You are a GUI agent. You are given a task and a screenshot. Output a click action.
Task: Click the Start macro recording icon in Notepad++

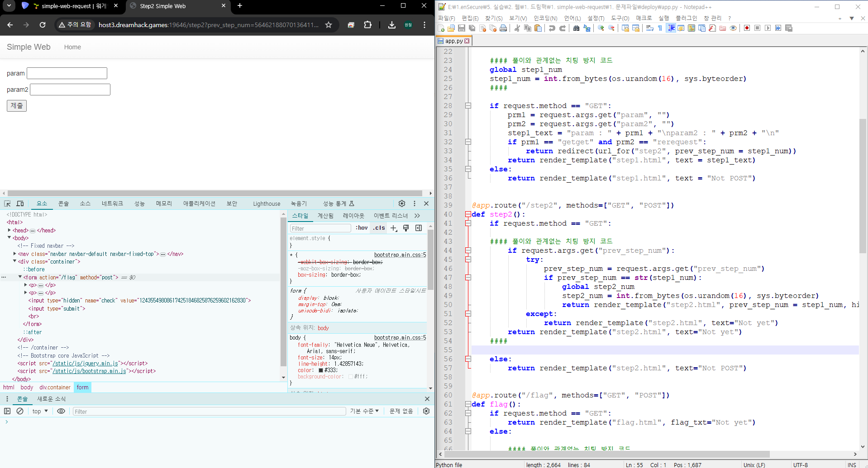[x=747, y=28]
